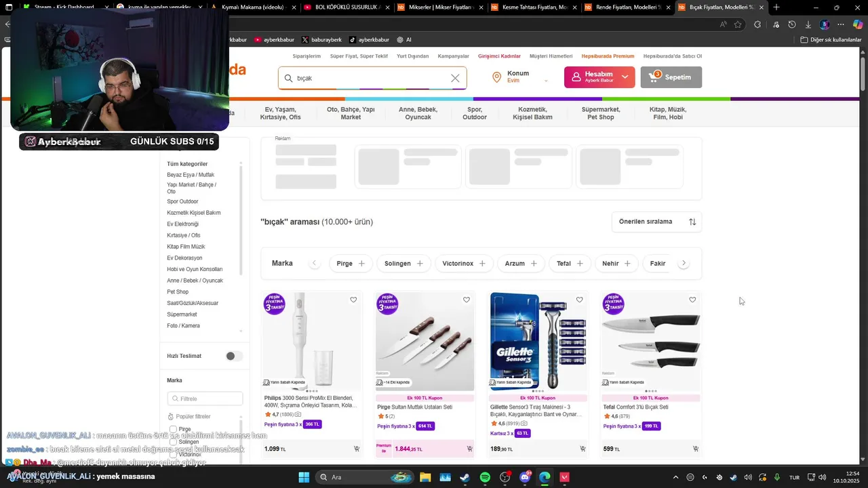Open the Süpermarket, Pet Shop category menu

point(601,113)
